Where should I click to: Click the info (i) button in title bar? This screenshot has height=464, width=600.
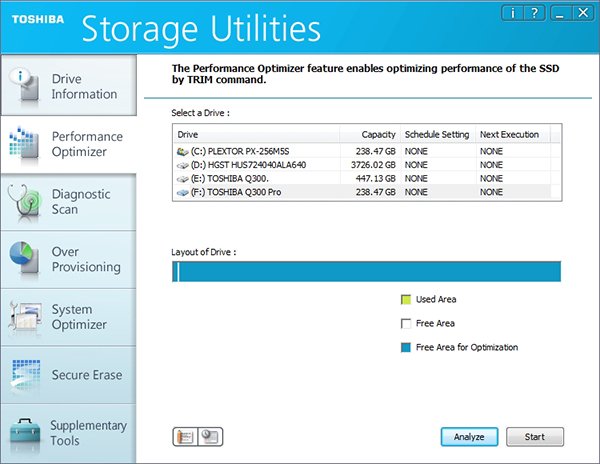click(512, 13)
